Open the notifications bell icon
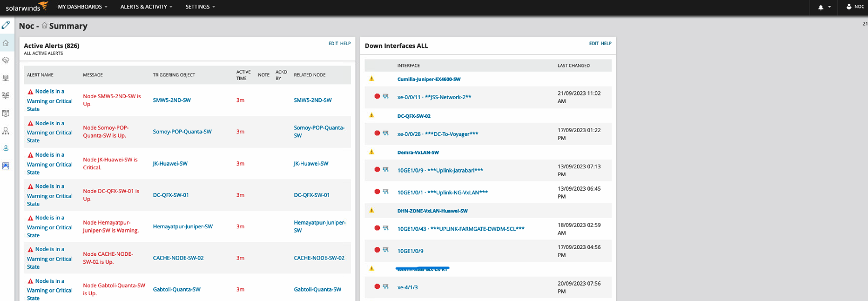Screen dimensions: 868x301 click(821, 7)
